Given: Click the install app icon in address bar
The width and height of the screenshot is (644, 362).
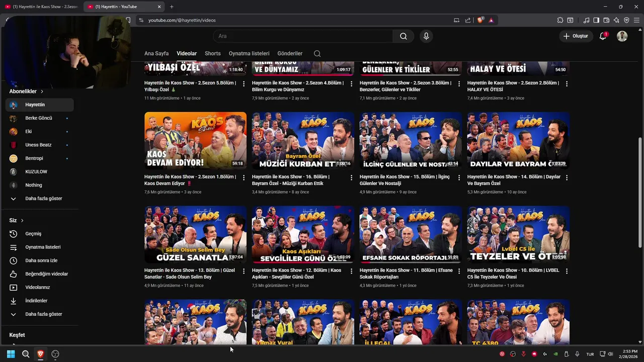Looking at the screenshot, I should 456,20.
